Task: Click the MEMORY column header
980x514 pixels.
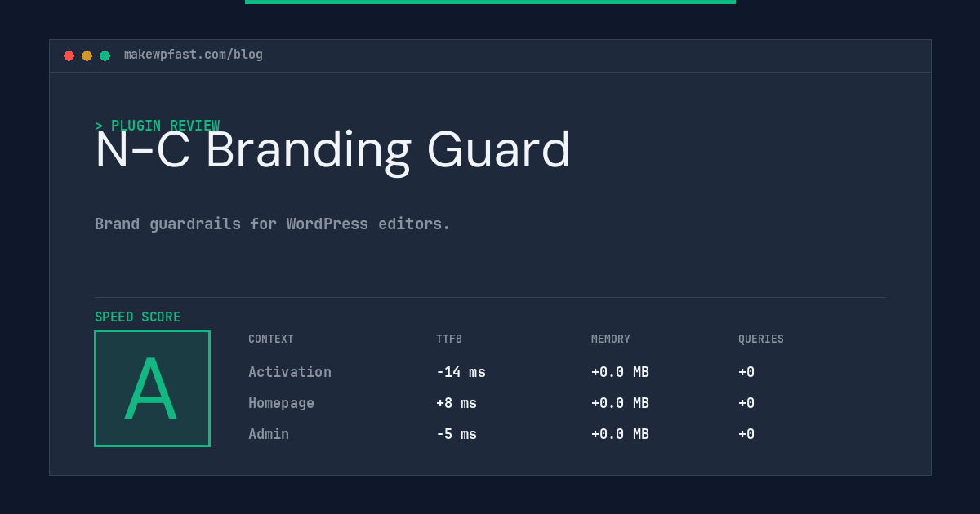Action: [x=611, y=339]
